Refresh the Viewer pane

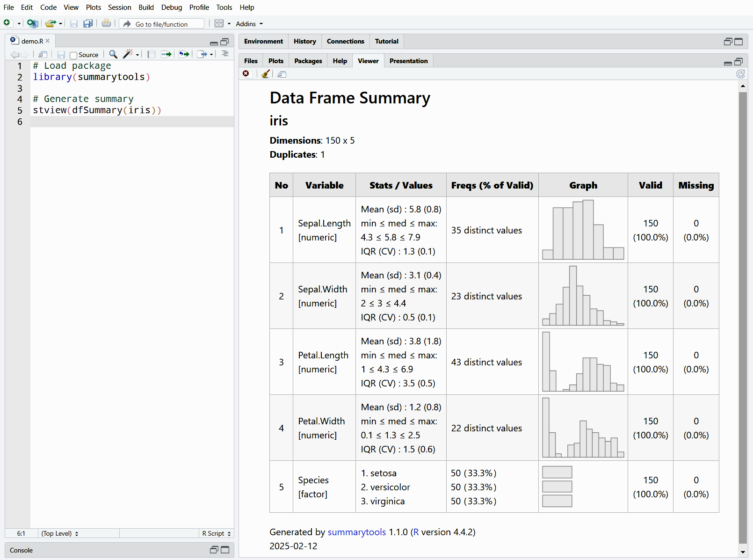tap(740, 74)
